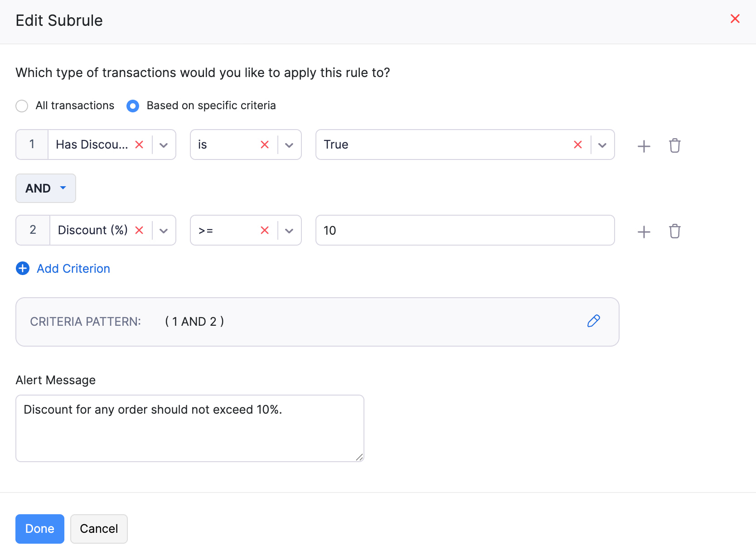Viewport: 756px width, 560px height.
Task: Delete criterion row 2 with trash icon
Action: pyautogui.click(x=675, y=231)
